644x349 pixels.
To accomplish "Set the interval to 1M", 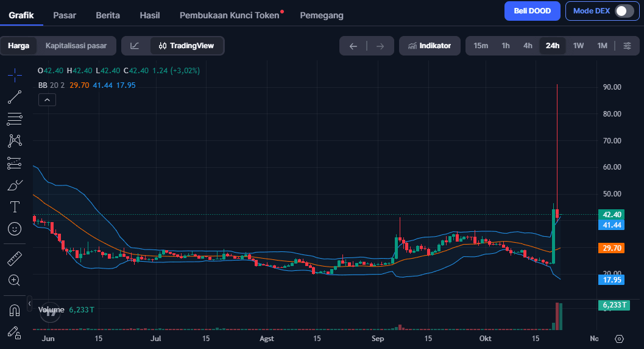I will (x=602, y=46).
